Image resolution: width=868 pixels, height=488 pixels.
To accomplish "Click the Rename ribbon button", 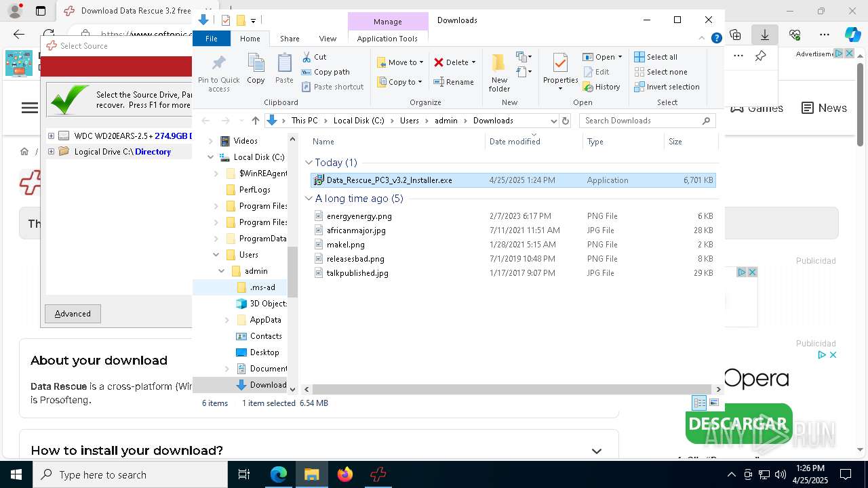I will [454, 82].
